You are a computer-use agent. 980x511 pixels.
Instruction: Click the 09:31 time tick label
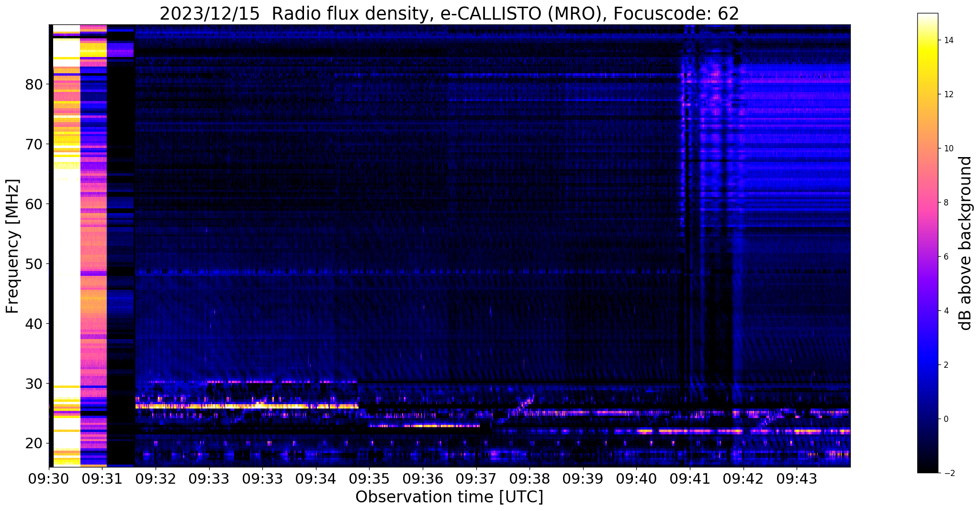(x=102, y=478)
